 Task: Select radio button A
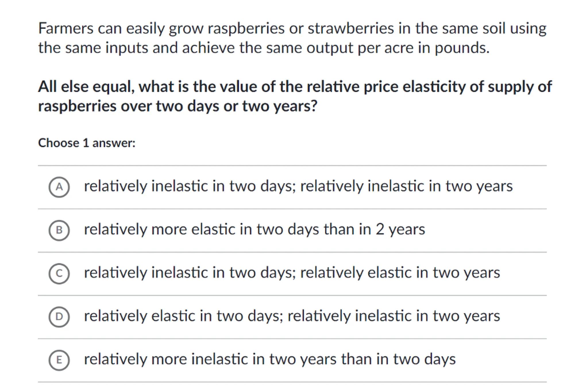pyautogui.click(x=59, y=187)
